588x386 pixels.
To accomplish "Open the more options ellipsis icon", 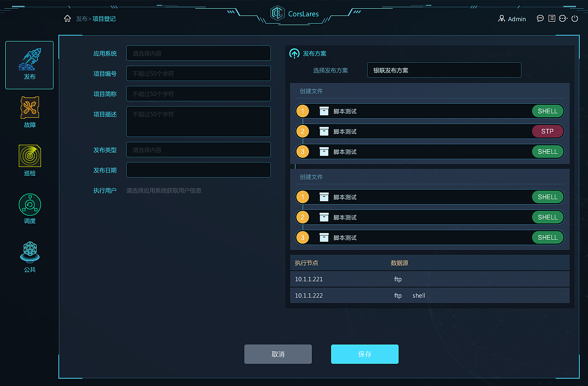I will [x=563, y=19].
